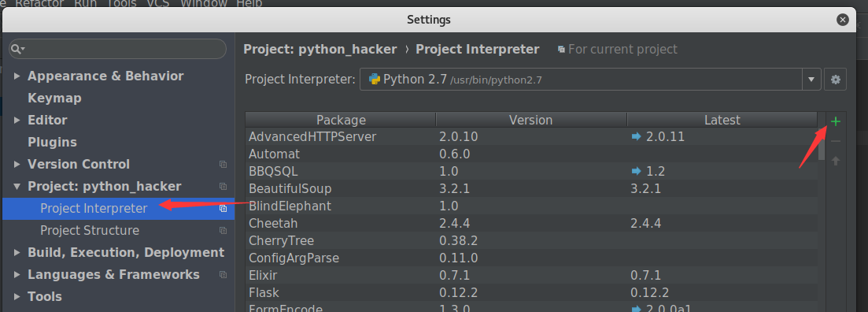
Task: Click the settings search input field
Action: 117,50
